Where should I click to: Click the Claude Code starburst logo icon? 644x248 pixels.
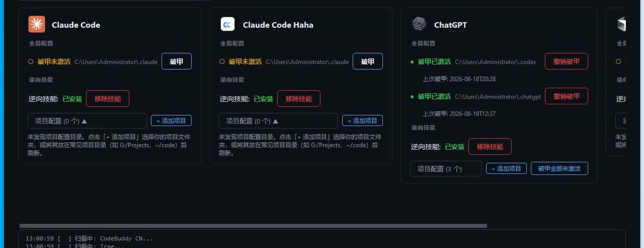(37, 24)
